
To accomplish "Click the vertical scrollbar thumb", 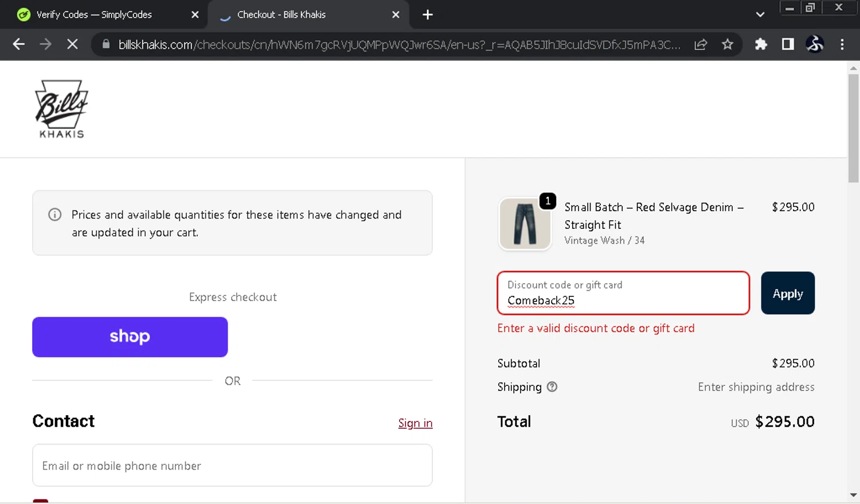I will [854, 128].
